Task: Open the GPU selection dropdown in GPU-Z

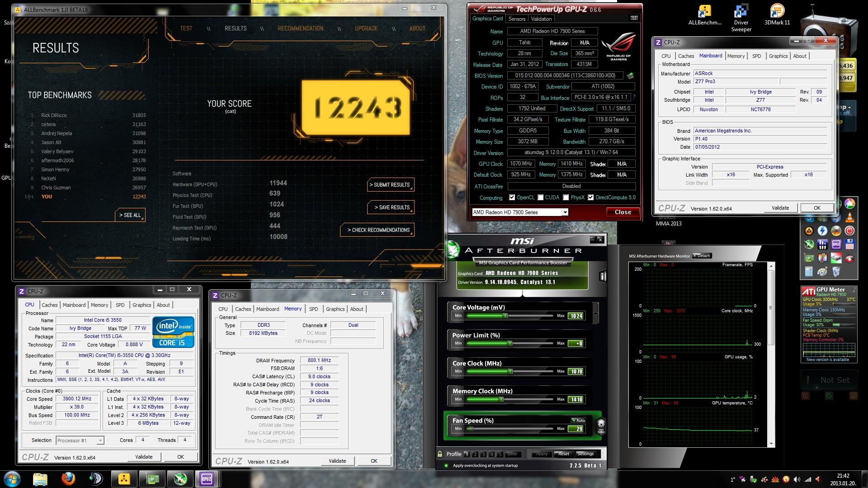Action: click(x=565, y=212)
